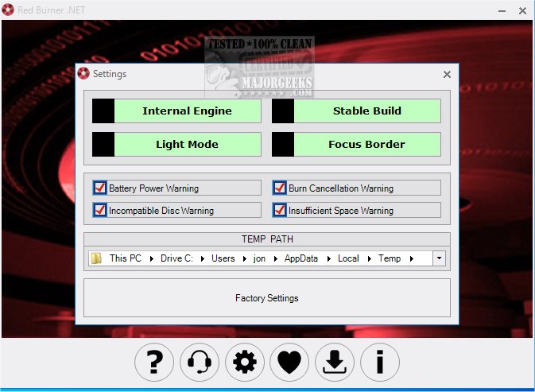This screenshot has width=535, height=392.
Task: Open the help question mark icon
Action: click(x=154, y=362)
